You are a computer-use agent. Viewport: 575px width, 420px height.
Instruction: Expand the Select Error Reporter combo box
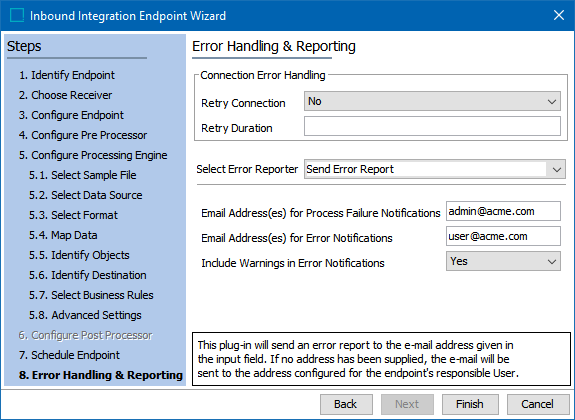click(x=435, y=169)
